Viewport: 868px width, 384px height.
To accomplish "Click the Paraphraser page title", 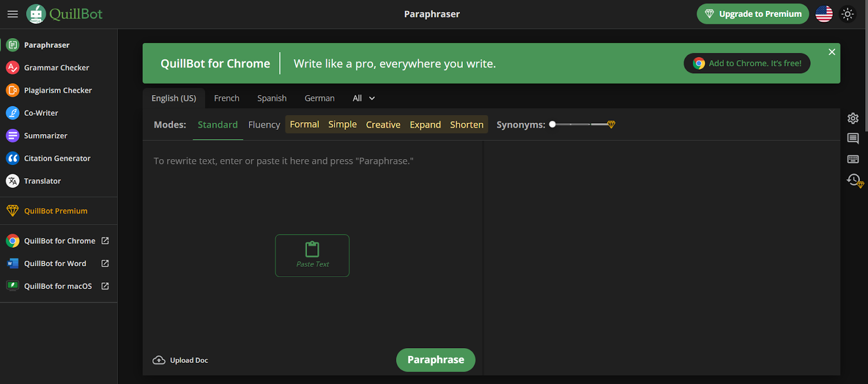I will (432, 14).
